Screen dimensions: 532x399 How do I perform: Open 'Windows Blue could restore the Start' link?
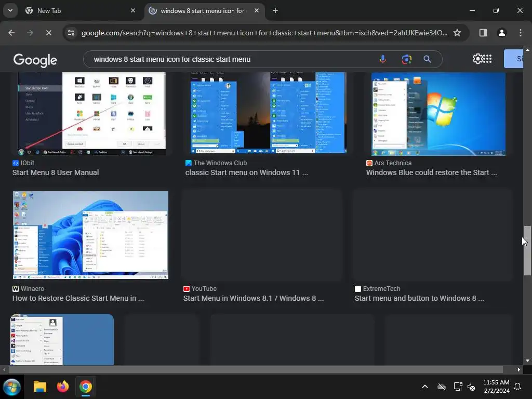click(x=432, y=172)
